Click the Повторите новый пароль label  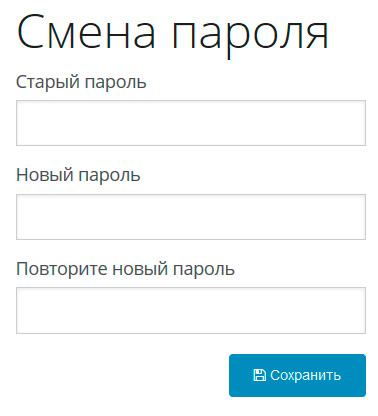pyautogui.click(x=126, y=269)
